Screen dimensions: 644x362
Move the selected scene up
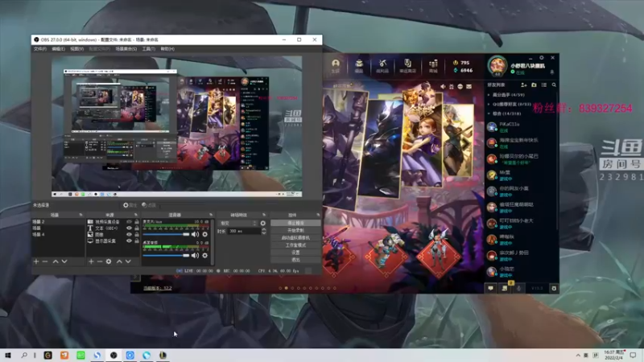click(56, 261)
